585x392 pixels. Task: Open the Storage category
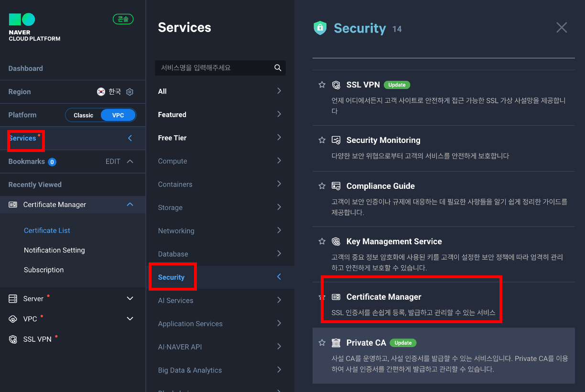pos(220,207)
